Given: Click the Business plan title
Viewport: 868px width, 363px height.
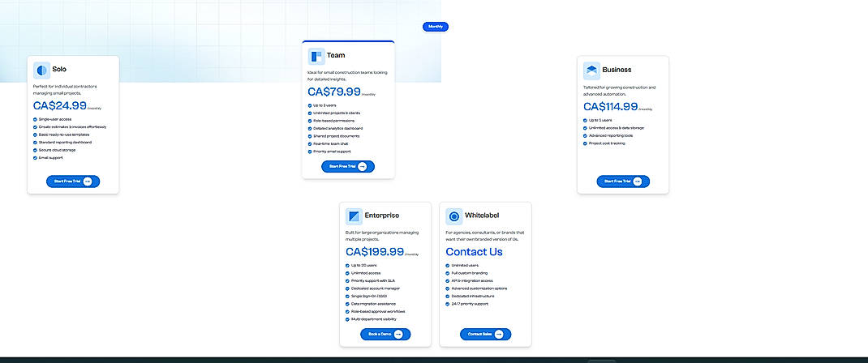Looking at the screenshot, I should click(x=617, y=70).
